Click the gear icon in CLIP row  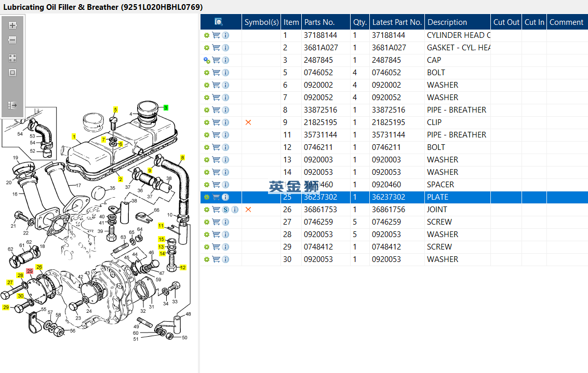click(207, 122)
